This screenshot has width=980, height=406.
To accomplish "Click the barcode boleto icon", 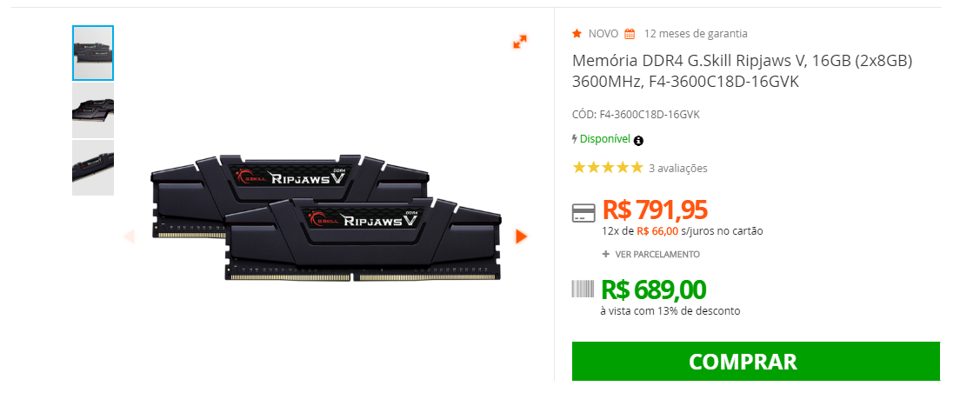I will click(x=583, y=289).
